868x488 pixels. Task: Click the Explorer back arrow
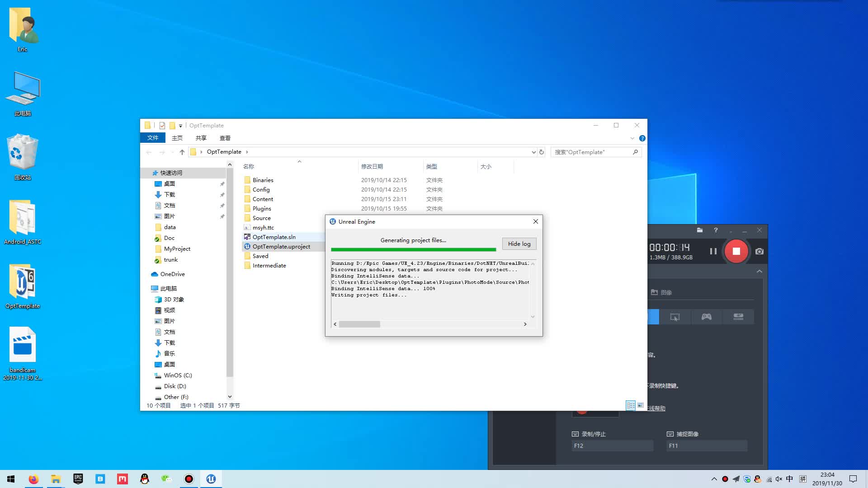click(x=149, y=152)
